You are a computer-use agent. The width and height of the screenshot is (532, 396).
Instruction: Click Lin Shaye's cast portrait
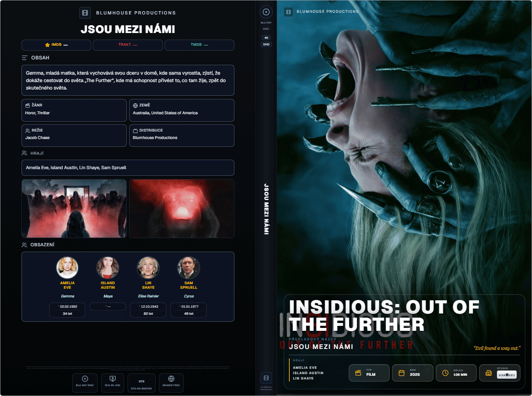coord(148,268)
